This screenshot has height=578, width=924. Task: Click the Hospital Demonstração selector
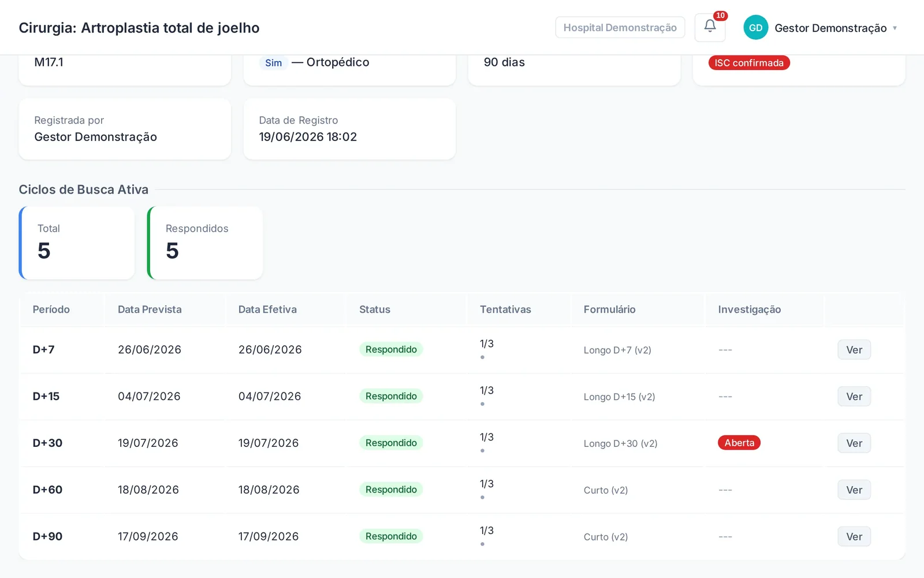coord(620,27)
